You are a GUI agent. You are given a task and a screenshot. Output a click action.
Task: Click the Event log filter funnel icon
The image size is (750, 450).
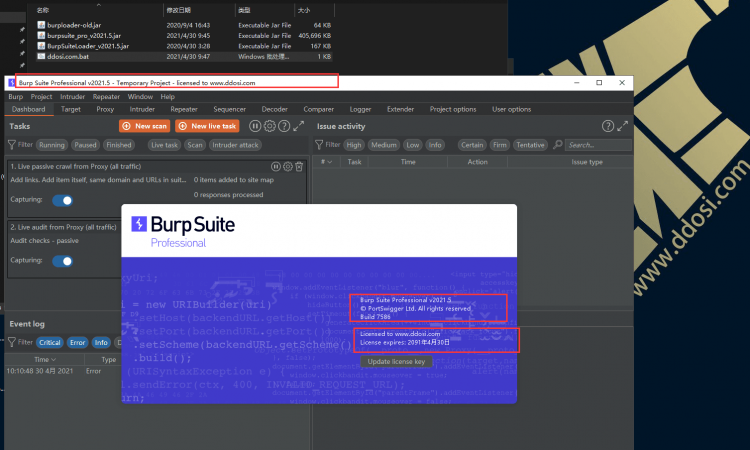(x=12, y=342)
